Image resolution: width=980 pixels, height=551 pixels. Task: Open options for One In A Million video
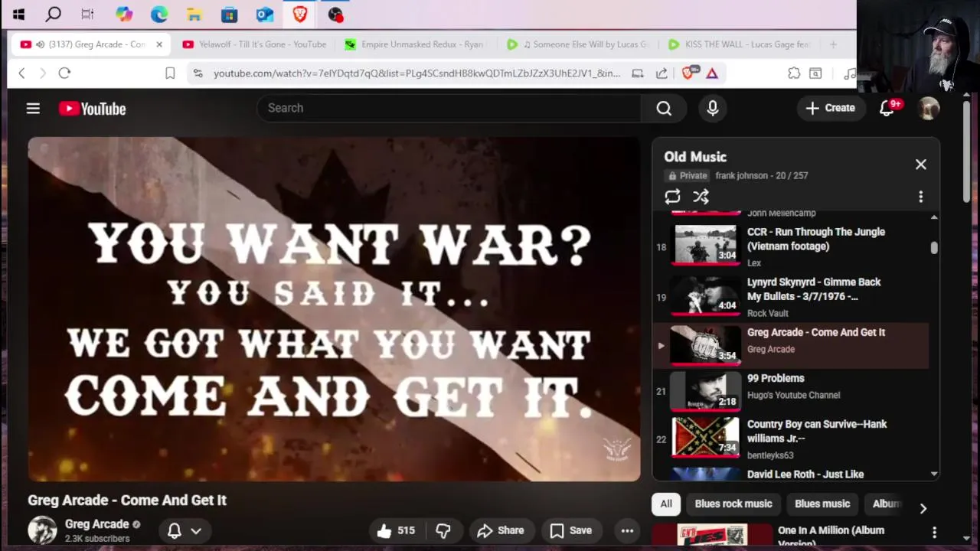pyautogui.click(x=934, y=532)
